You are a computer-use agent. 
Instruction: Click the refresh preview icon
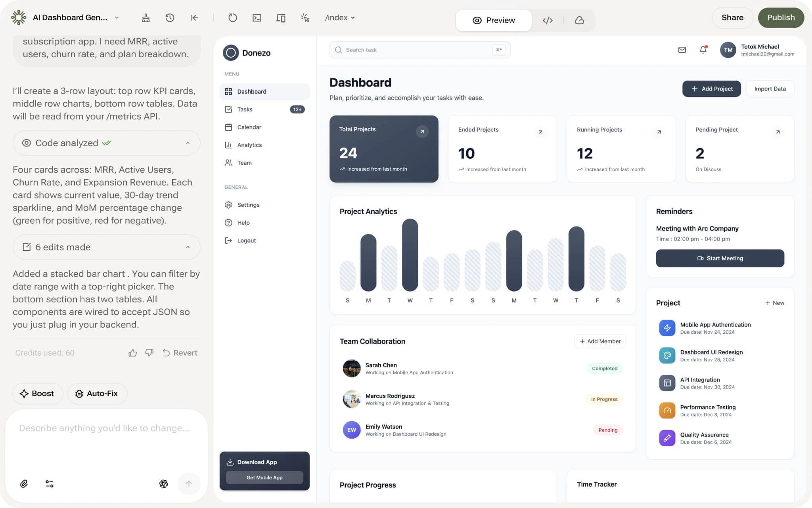tap(233, 17)
